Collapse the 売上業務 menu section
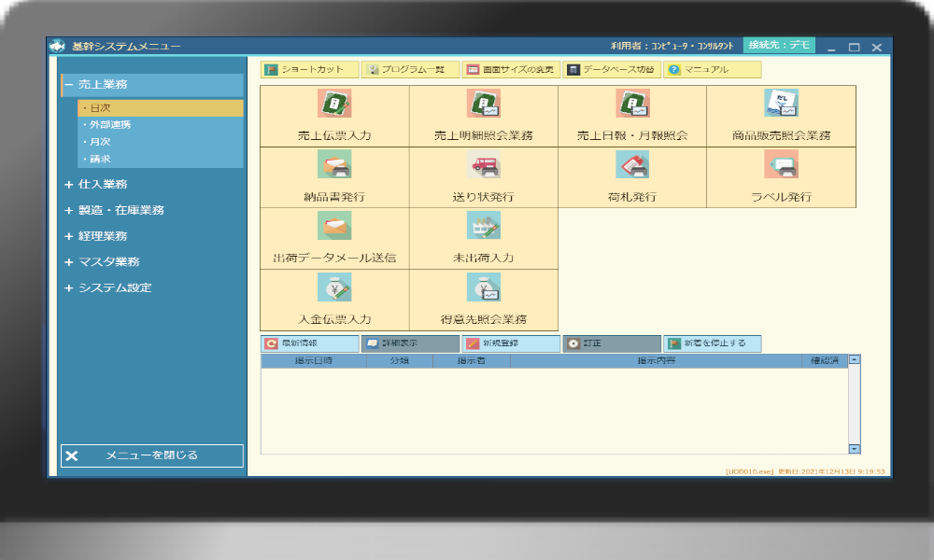The height and width of the screenshot is (560, 934). pos(68,85)
